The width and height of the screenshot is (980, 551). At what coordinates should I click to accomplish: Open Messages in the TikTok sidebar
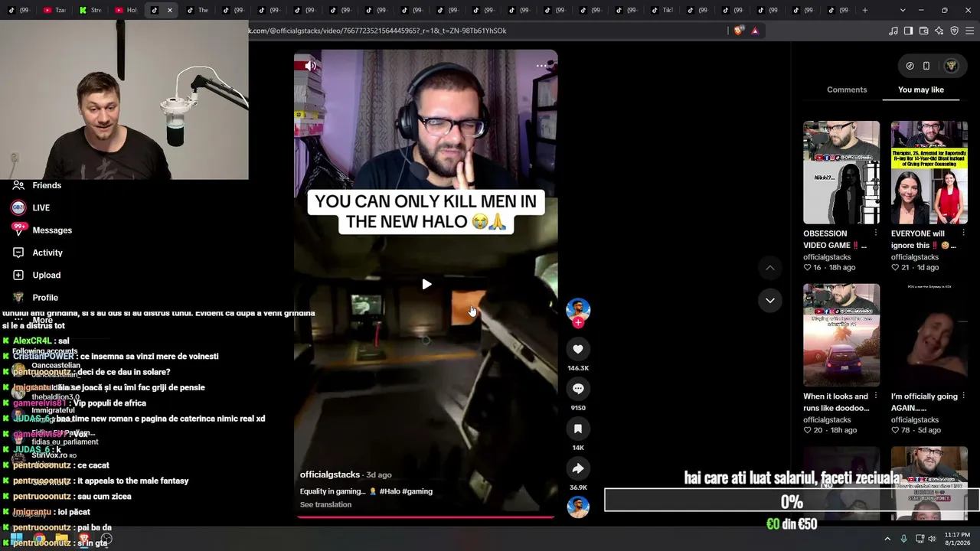click(x=41, y=230)
